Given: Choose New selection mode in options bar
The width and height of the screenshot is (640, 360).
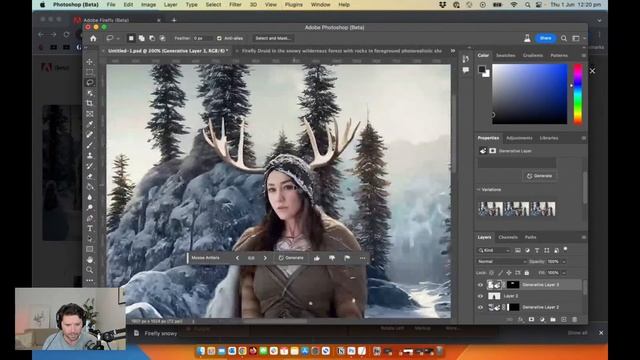Looking at the screenshot, I should tap(131, 38).
